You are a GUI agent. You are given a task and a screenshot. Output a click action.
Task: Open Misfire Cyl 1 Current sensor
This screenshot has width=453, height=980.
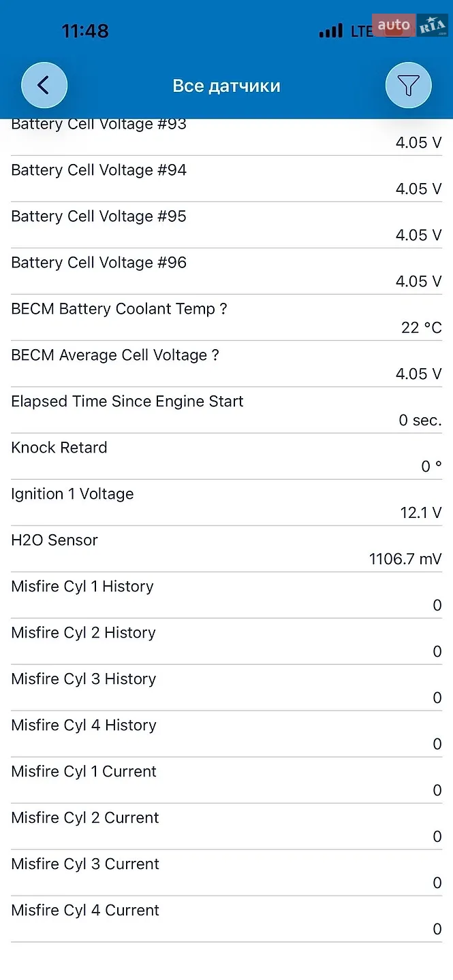[226, 781]
